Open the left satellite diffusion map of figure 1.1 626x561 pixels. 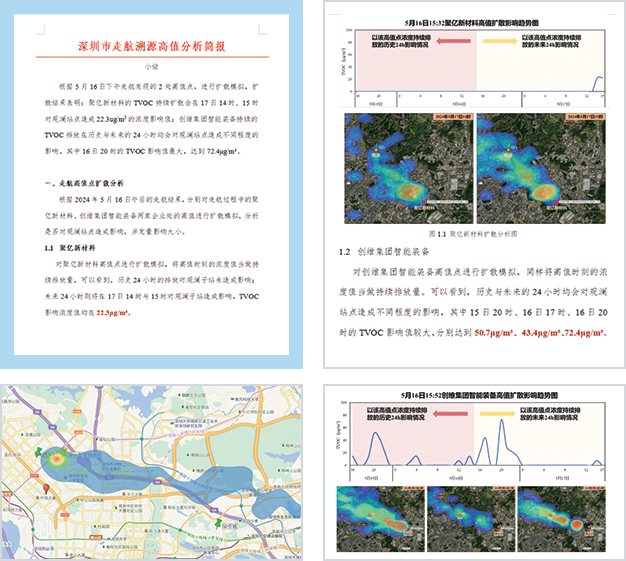coord(408,168)
